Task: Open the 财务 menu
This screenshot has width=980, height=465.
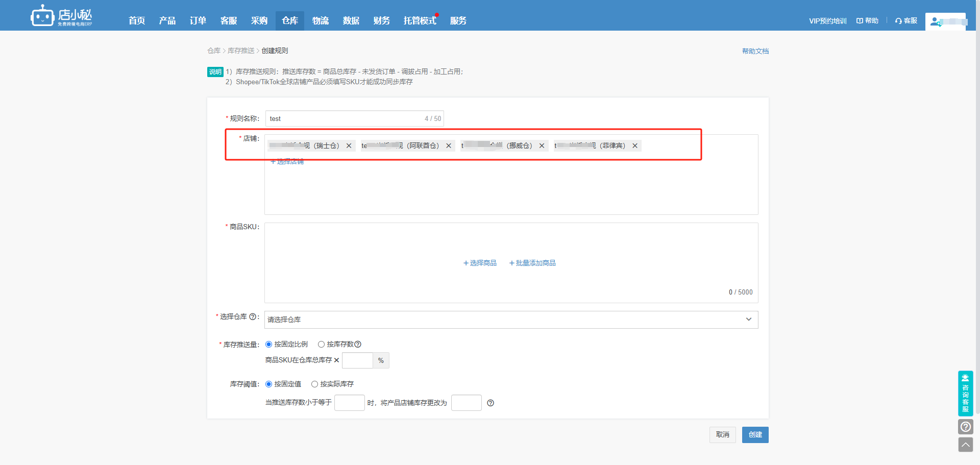Action: coord(382,21)
